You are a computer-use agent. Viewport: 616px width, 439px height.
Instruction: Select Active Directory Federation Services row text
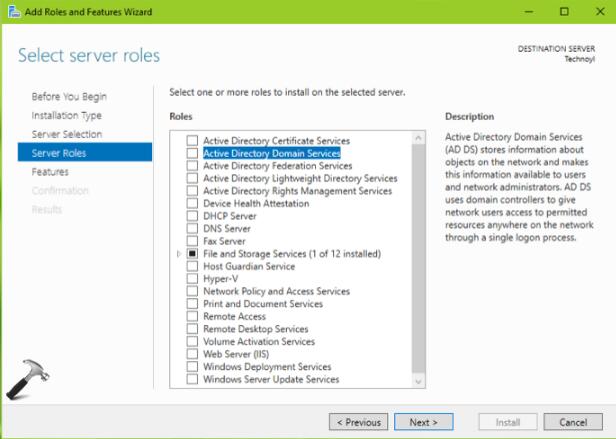pos(278,166)
